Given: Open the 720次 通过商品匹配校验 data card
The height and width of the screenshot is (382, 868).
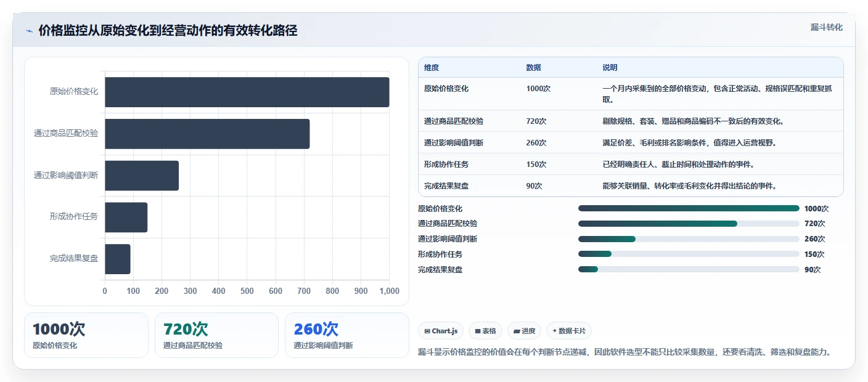Looking at the screenshot, I should click(x=217, y=335).
